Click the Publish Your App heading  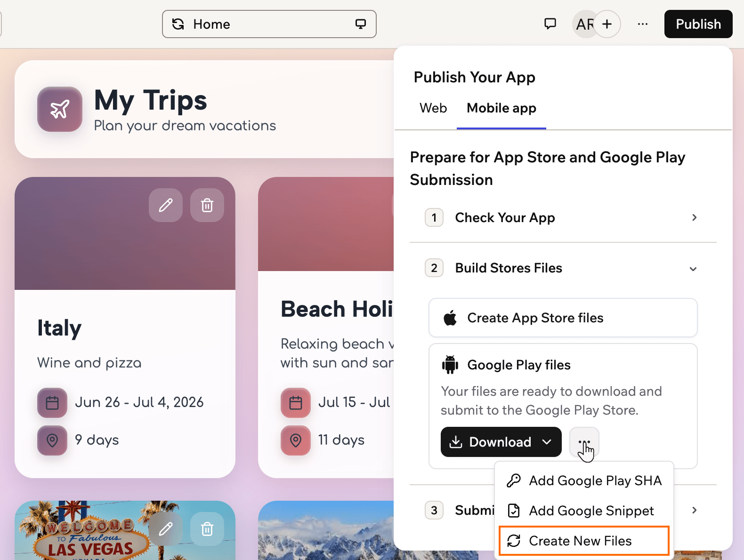pos(475,77)
